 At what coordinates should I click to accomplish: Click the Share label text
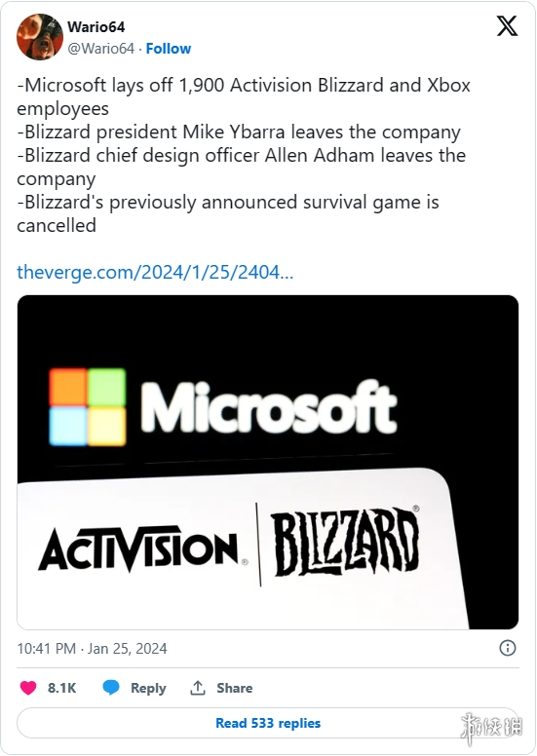pos(235,688)
